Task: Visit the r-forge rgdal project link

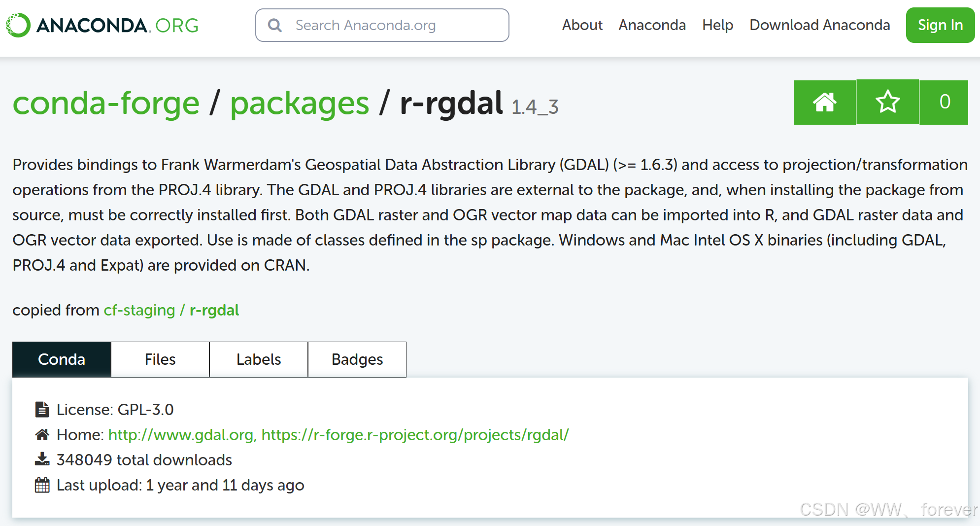Action: (415, 435)
